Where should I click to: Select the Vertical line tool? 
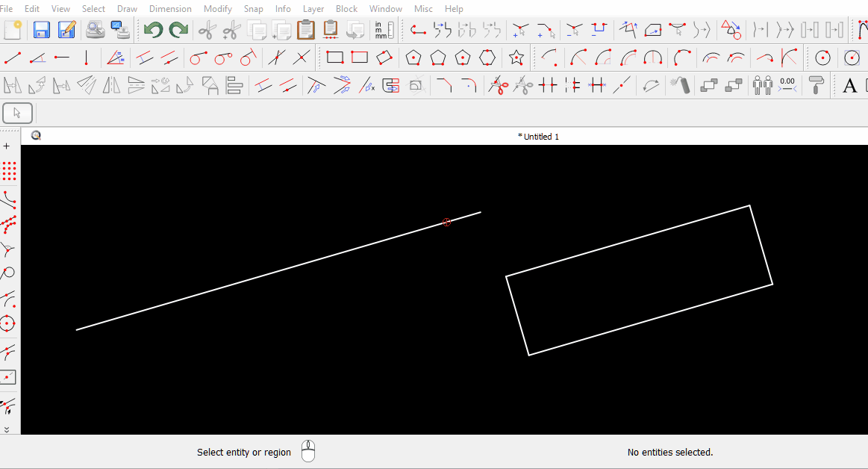[87, 58]
